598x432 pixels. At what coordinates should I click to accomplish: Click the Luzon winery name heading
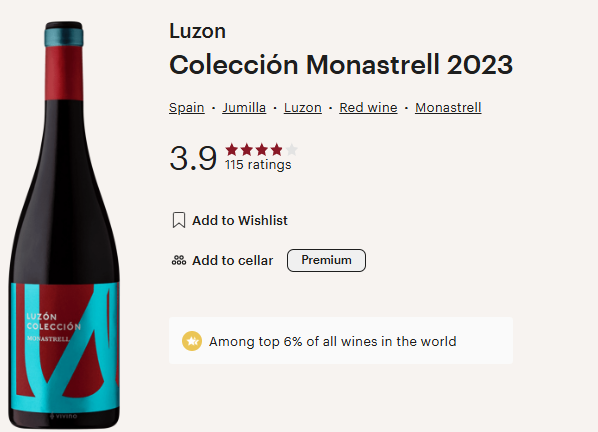[198, 31]
